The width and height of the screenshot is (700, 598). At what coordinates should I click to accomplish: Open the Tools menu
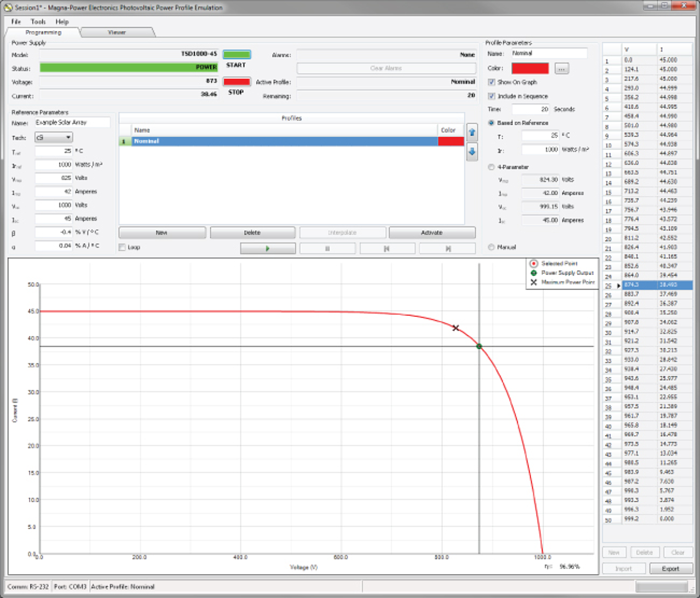point(38,21)
